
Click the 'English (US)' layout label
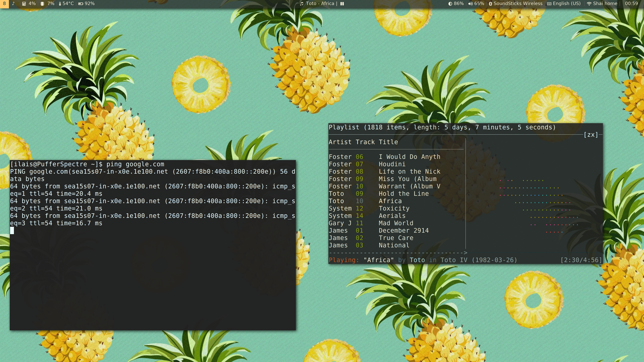(x=567, y=4)
